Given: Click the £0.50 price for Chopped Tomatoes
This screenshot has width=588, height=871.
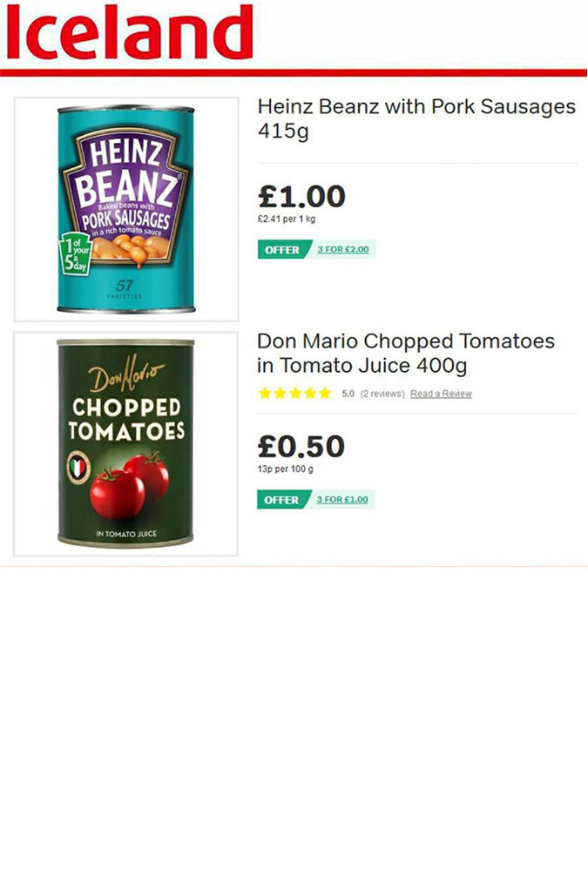Looking at the screenshot, I should click(x=301, y=446).
